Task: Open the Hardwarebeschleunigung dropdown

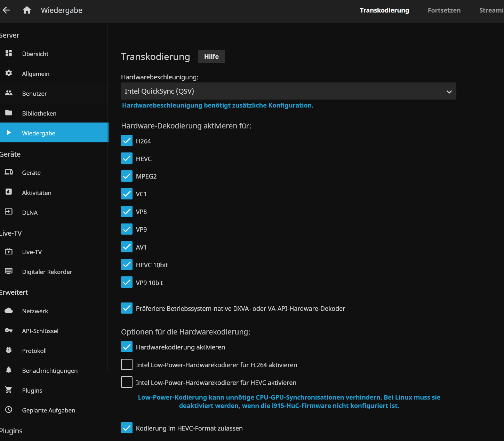Action: coord(288,91)
